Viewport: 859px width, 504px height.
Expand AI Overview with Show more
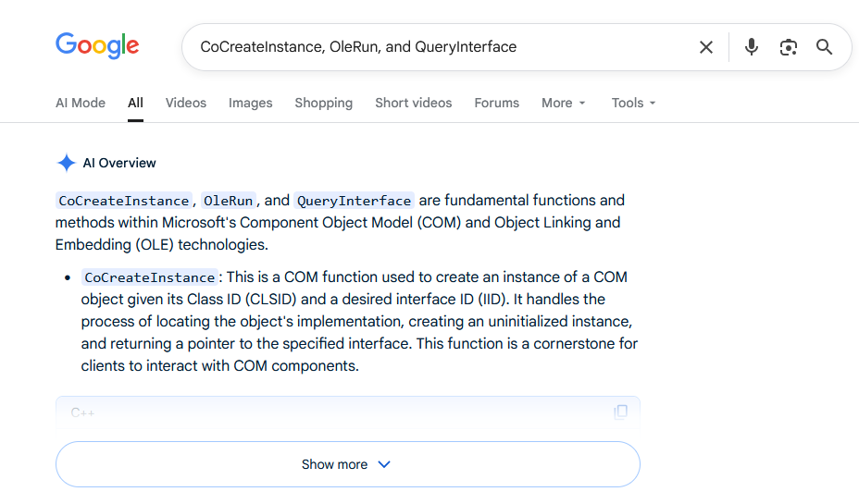pos(347,464)
